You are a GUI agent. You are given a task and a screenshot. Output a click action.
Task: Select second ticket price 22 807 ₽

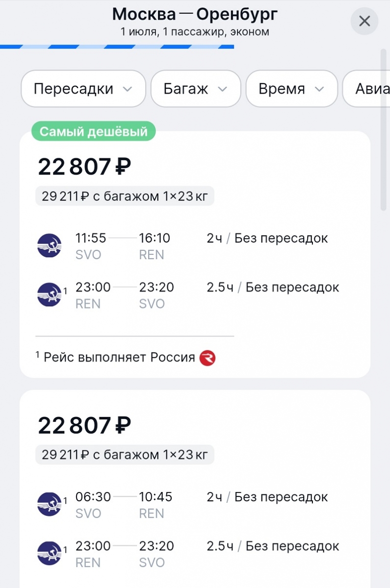(x=84, y=426)
